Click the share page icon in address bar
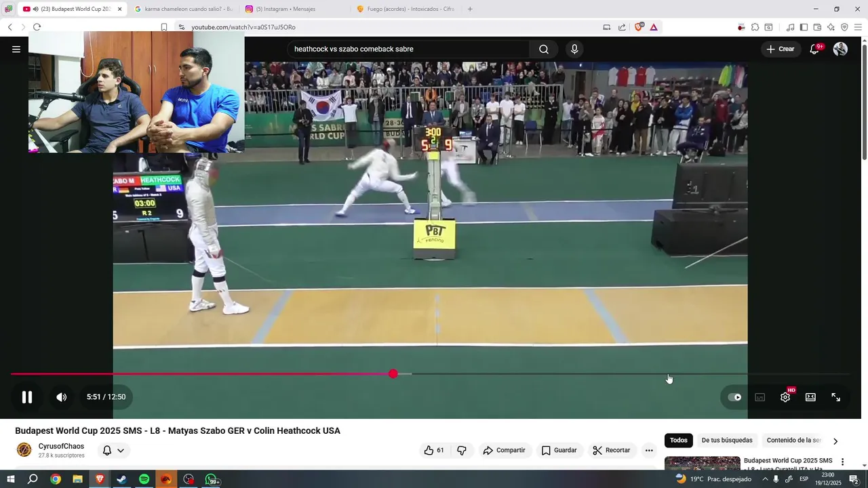This screenshot has width=868, height=488. point(622,27)
